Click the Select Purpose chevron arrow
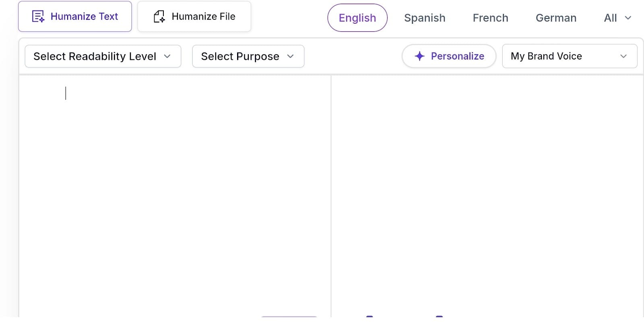The height and width of the screenshot is (322, 644). pyautogui.click(x=291, y=56)
